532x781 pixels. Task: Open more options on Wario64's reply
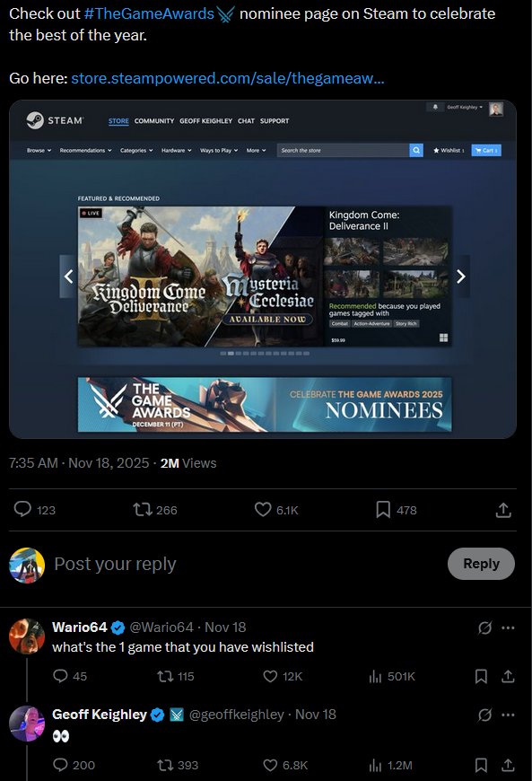coord(508,627)
